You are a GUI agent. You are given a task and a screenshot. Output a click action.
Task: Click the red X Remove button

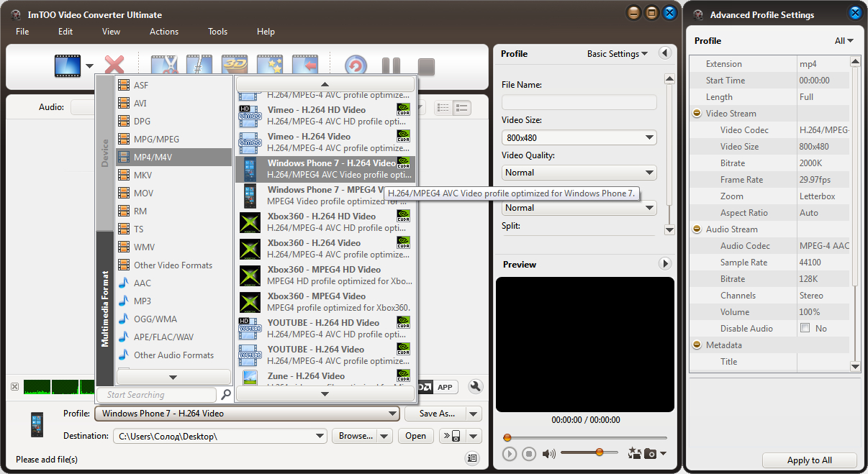coord(114,66)
